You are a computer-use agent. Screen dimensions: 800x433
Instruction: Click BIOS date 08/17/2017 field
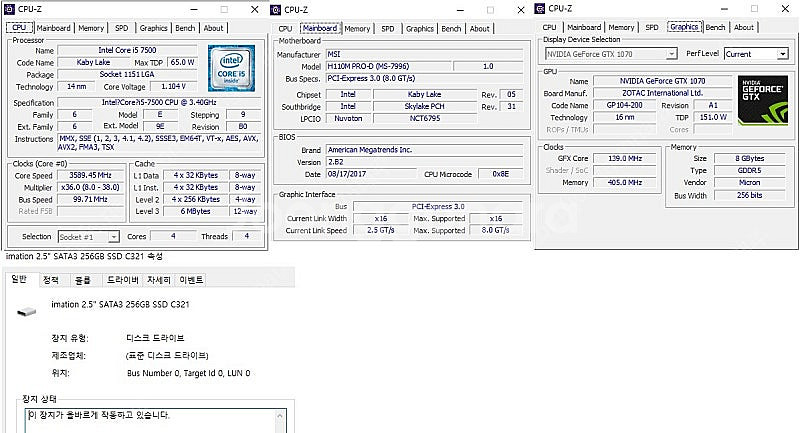[371, 174]
